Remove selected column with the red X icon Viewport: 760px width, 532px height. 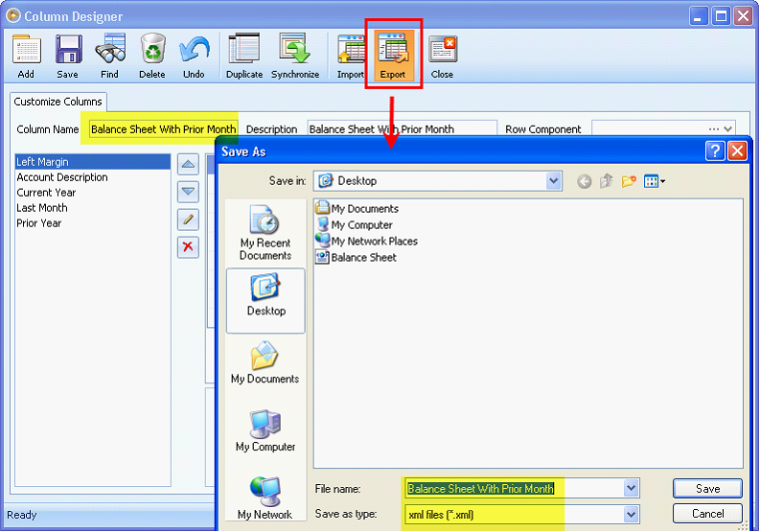point(188,247)
